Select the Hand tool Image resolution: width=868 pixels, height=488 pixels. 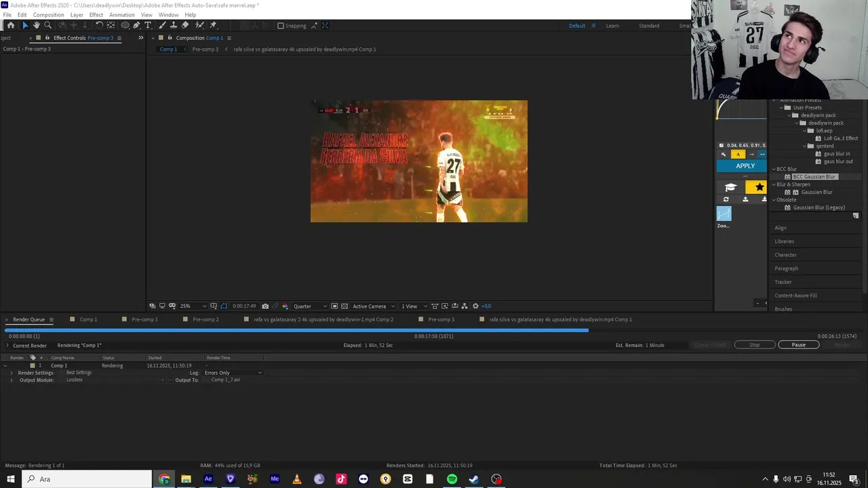(36, 26)
